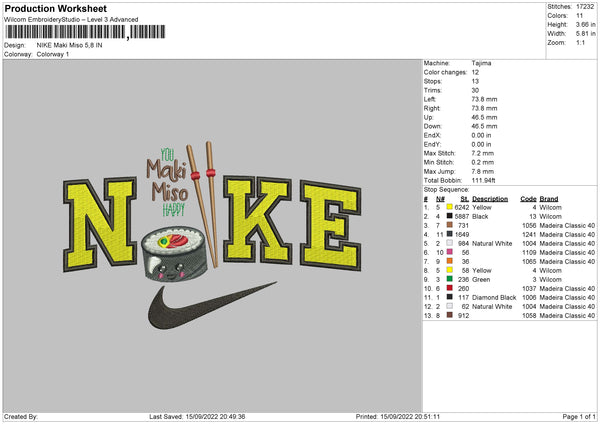The image size is (600, 424).
Task: Pick the brown swatch beside 912
Action: pyautogui.click(x=450, y=315)
